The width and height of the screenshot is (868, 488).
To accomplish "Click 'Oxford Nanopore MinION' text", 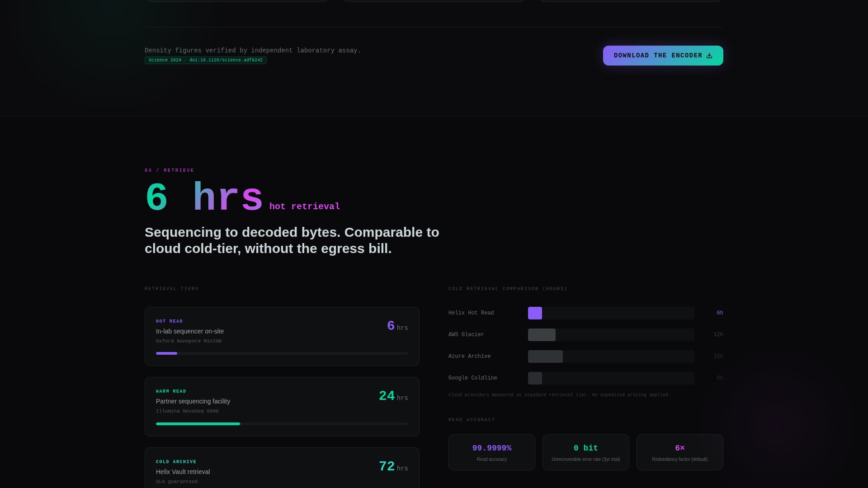I will coord(189,341).
